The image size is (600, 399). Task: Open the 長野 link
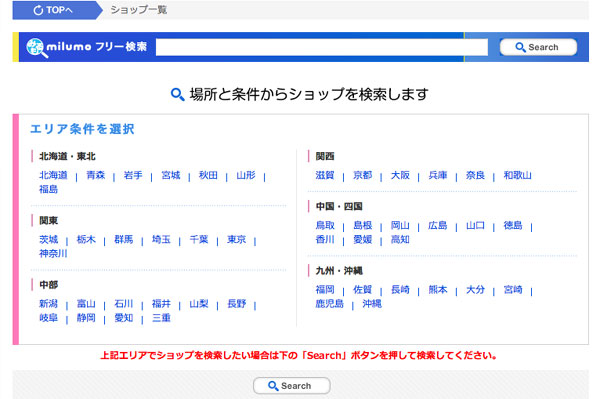pyautogui.click(x=236, y=304)
